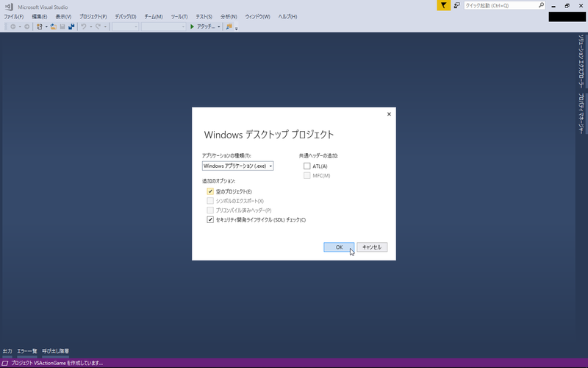The width and height of the screenshot is (588, 368).
Task: Open the undo history dropdown arrow
Action: point(90,26)
